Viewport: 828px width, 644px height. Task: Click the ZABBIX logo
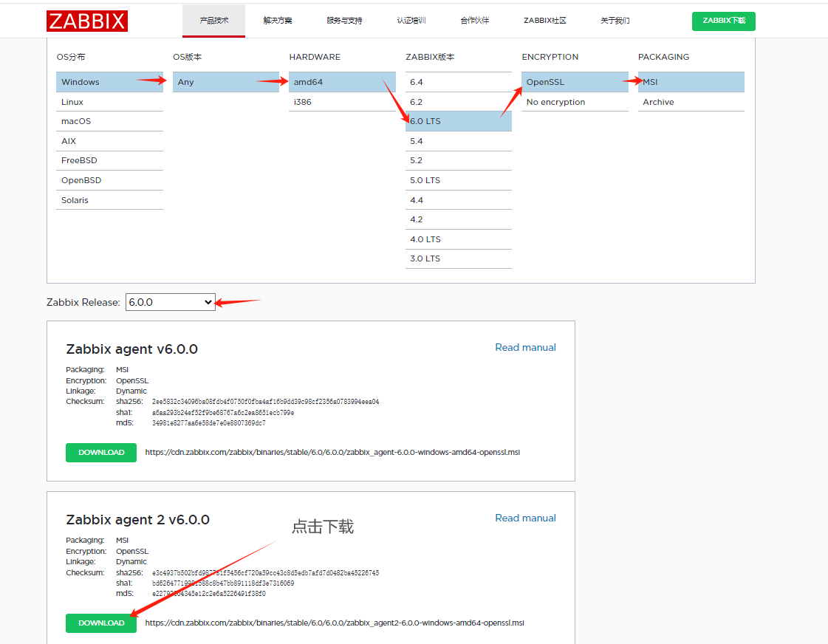[x=87, y=21]
